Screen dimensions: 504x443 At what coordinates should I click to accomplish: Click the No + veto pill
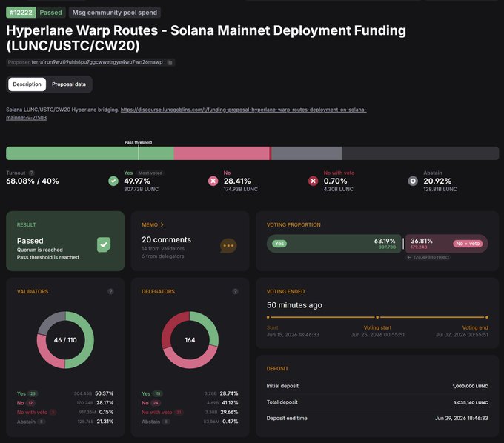(468, 244)
